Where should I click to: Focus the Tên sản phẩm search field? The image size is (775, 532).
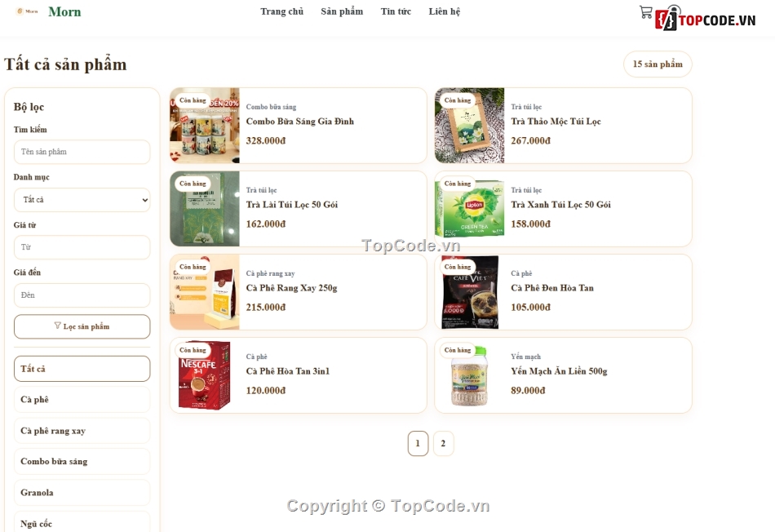tap(82, 152)
